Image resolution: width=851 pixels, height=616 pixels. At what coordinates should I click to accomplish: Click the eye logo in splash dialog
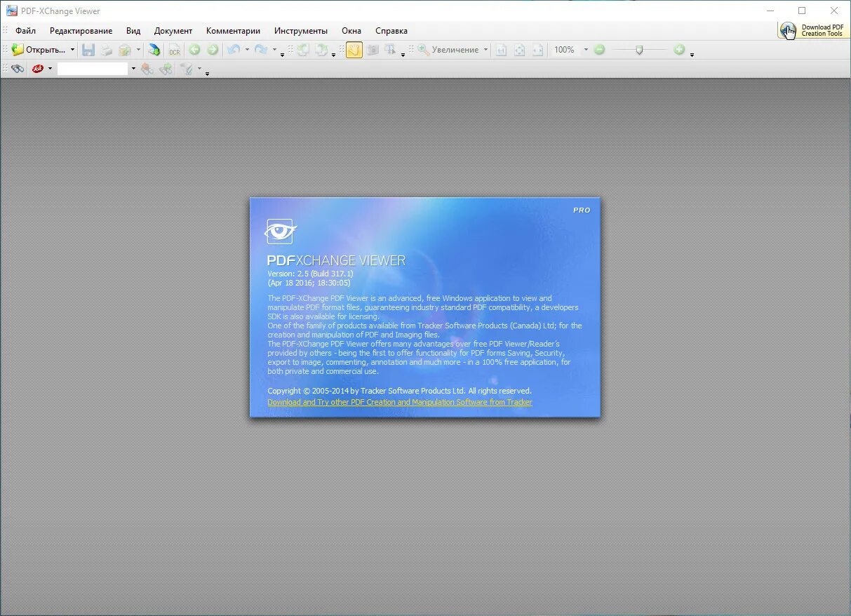pyautogui.click(x=281, y=231)
